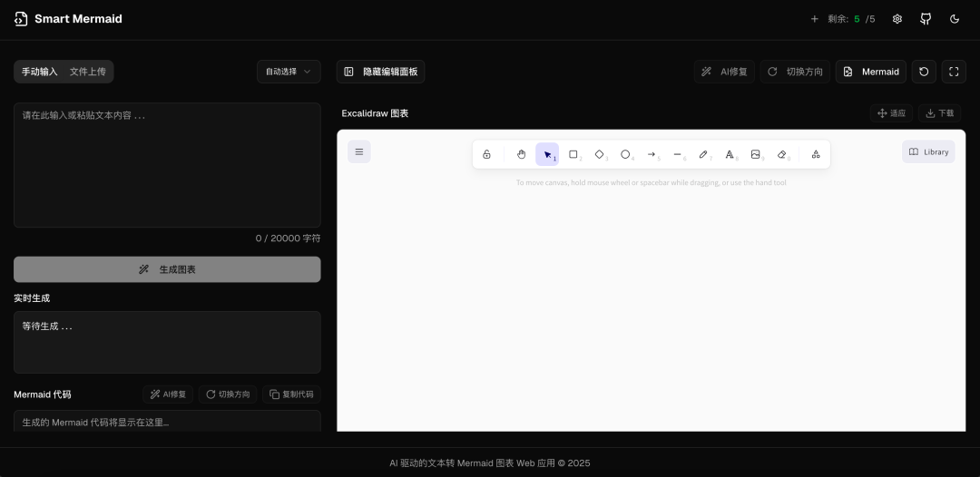Viewport: 980px width, 477px height.
Task: Click the 'Smart Mermaid' title text
Action: [78, 19]
